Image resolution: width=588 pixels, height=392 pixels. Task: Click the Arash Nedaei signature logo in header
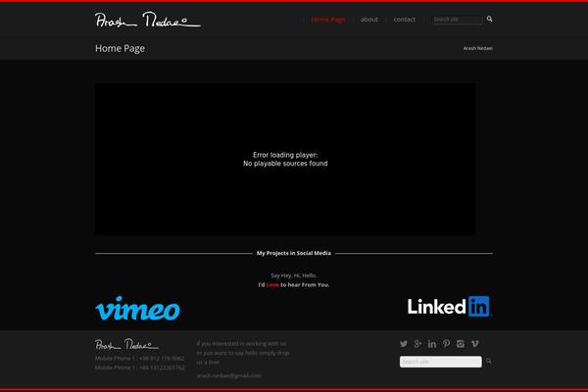pyautogui.click(x=148, y=20)
